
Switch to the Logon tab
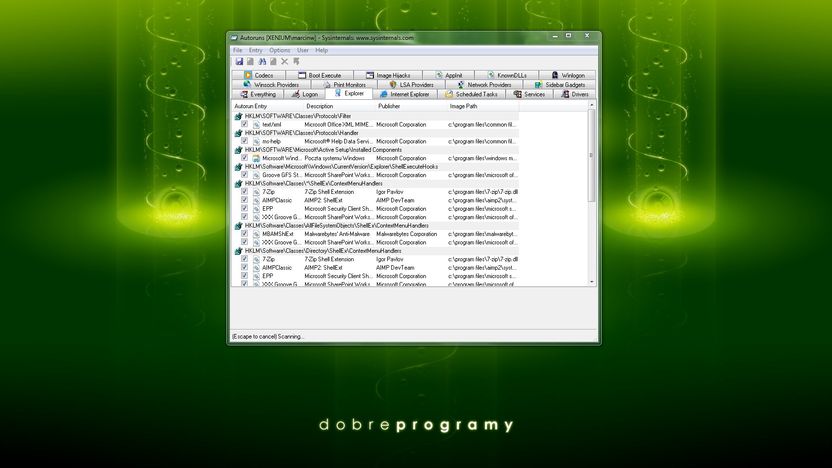[x=305, y=94]
